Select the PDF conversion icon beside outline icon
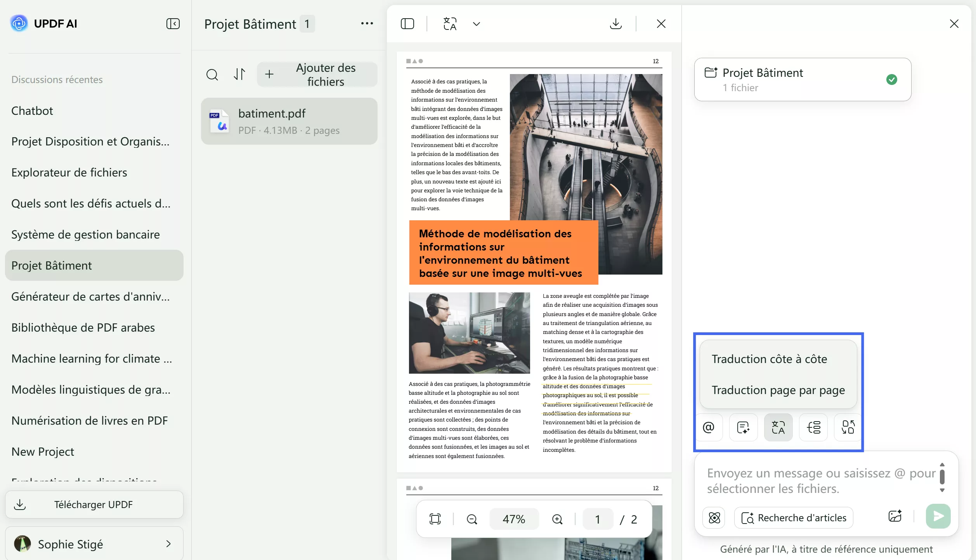Viewport: 976px width, 560px height. (x=848, y=427)
